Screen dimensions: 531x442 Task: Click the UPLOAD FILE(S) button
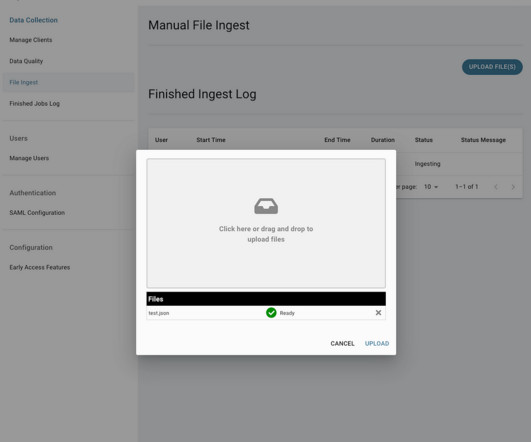point(492,67)
